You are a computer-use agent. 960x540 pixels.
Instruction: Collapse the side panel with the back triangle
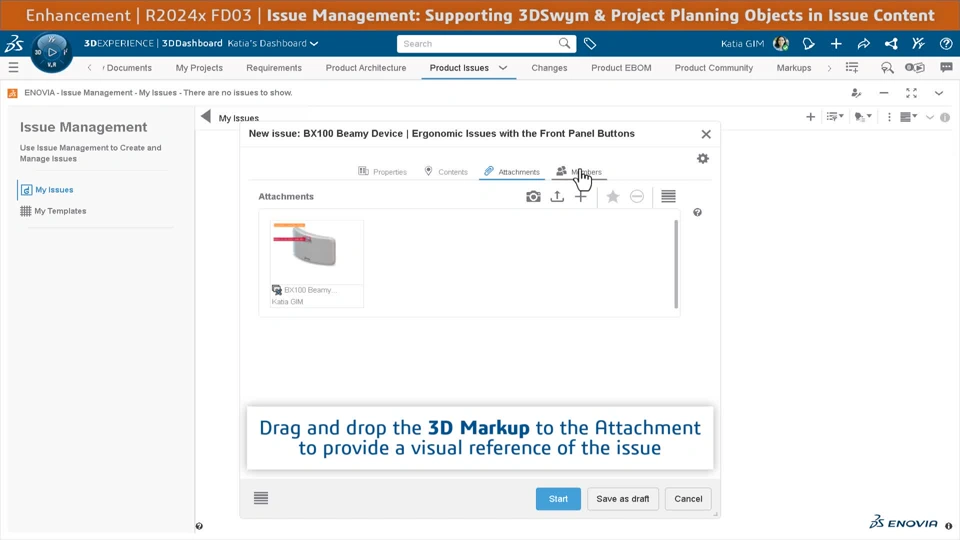pyautogui.click(x=206, y=116)
